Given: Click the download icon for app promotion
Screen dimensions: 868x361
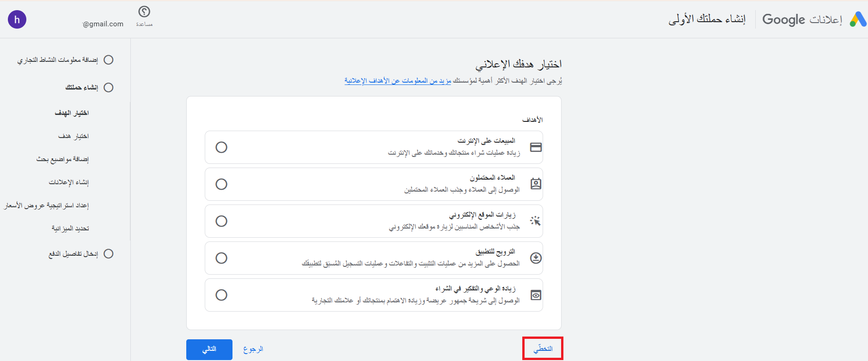Looking at the screenshot, I should click(536, 258).
